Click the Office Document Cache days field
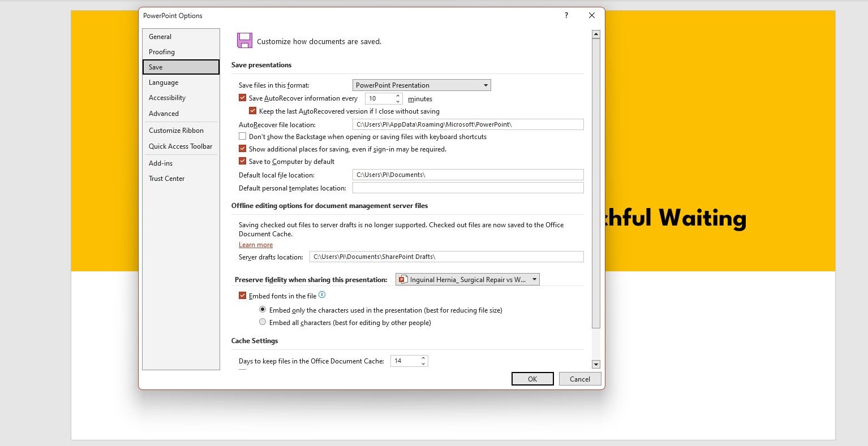The width and height of the screenshot is (868, 446). (x=405, y=361)
